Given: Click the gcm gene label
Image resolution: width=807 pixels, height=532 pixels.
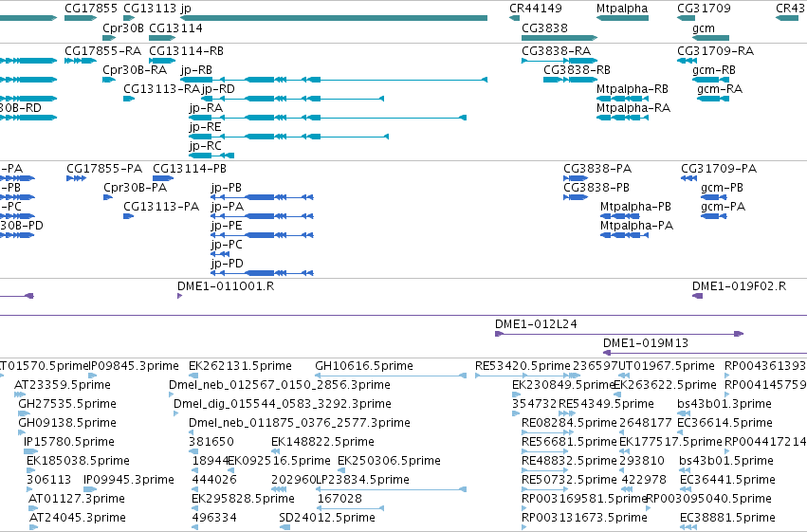Looking at the screenshot, I should click(704, 28).
